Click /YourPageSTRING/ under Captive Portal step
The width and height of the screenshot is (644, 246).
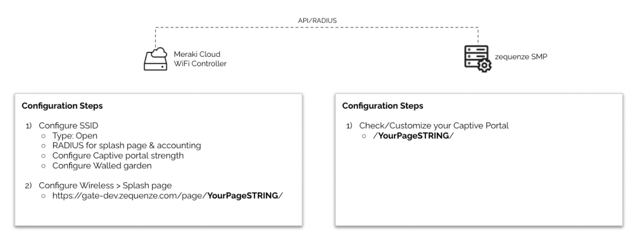click(x=413, y=135)
